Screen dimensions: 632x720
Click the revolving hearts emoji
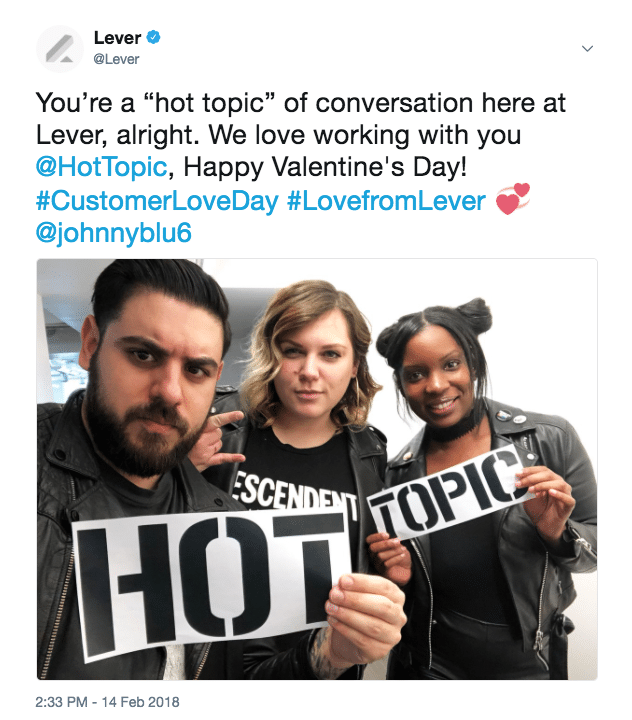(513, 199)
